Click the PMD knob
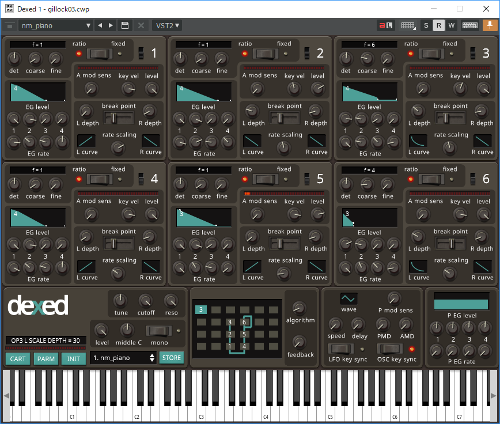Screen dimensions: 500x424 click(383, 324)
